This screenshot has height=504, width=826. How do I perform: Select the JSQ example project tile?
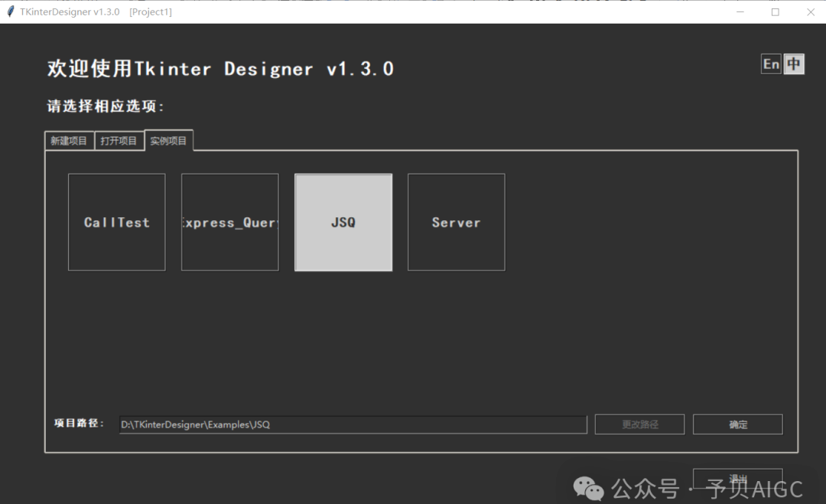343,223
